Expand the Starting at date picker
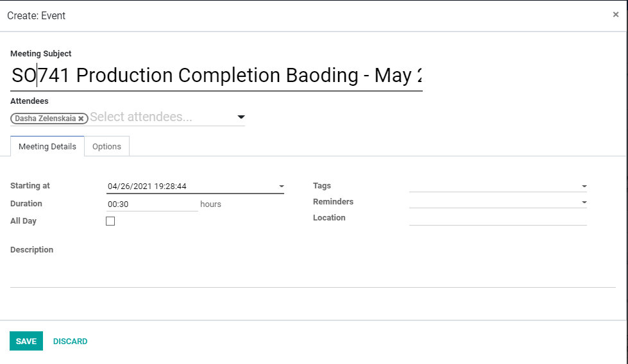The width and height of the screenshot is (628, 364). pos(281,186)
